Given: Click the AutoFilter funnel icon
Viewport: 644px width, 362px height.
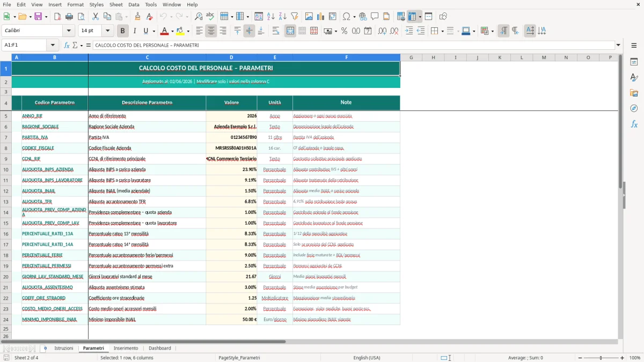Looking at the screenshot, I should (295, 17).
